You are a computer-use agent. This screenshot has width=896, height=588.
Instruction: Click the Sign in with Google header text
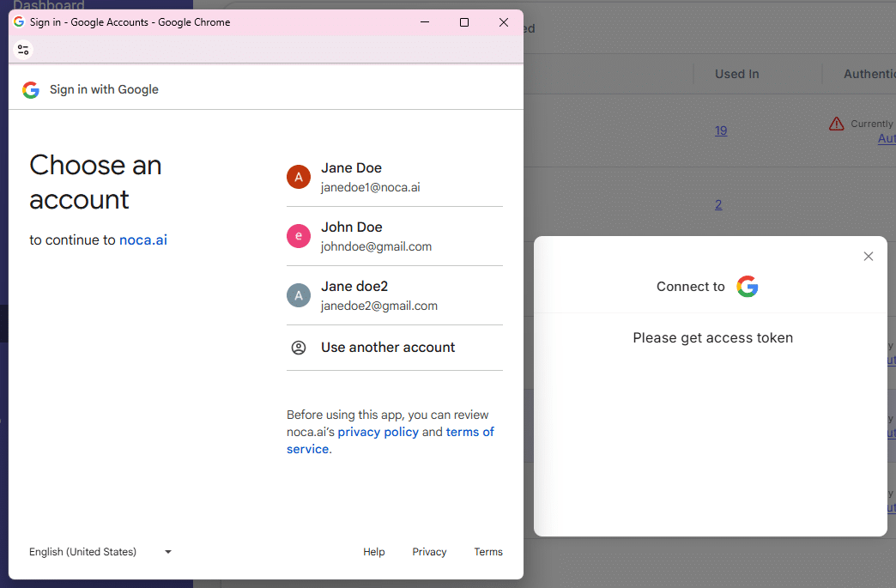point(104,90)
